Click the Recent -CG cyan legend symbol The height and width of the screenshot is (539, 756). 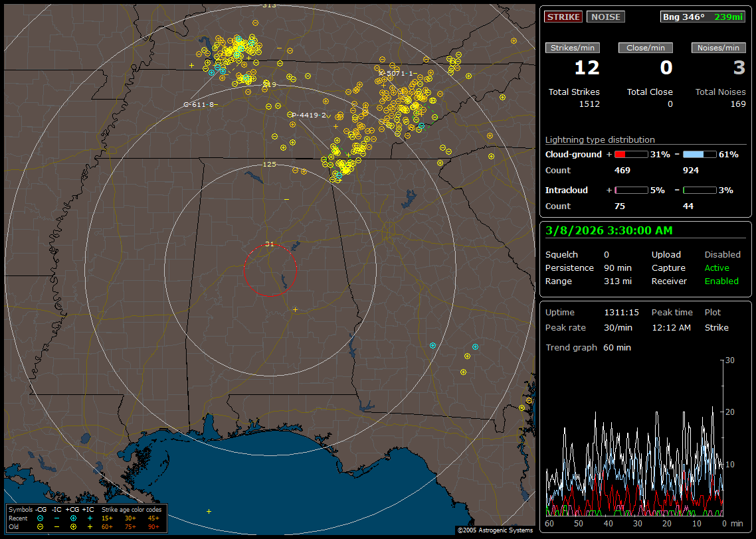41,518
